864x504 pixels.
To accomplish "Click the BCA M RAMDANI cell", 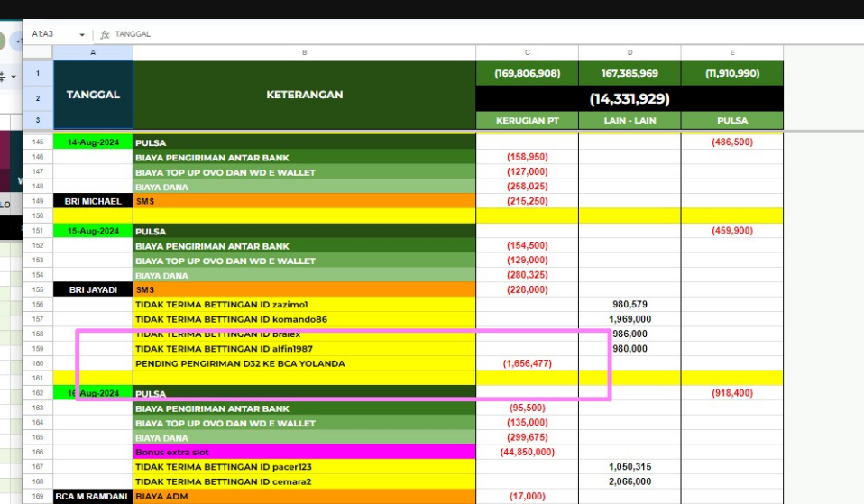I will pyautogui.click(x=93, y=496).
